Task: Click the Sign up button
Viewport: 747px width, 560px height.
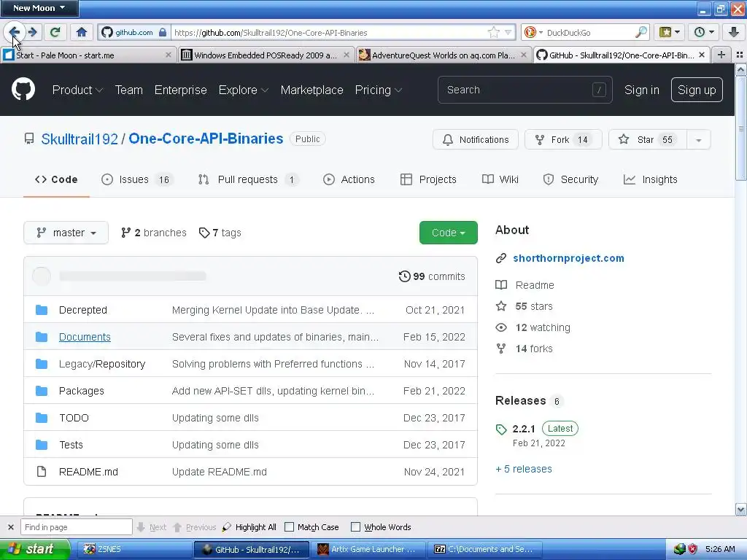Action: coord(697,90)
